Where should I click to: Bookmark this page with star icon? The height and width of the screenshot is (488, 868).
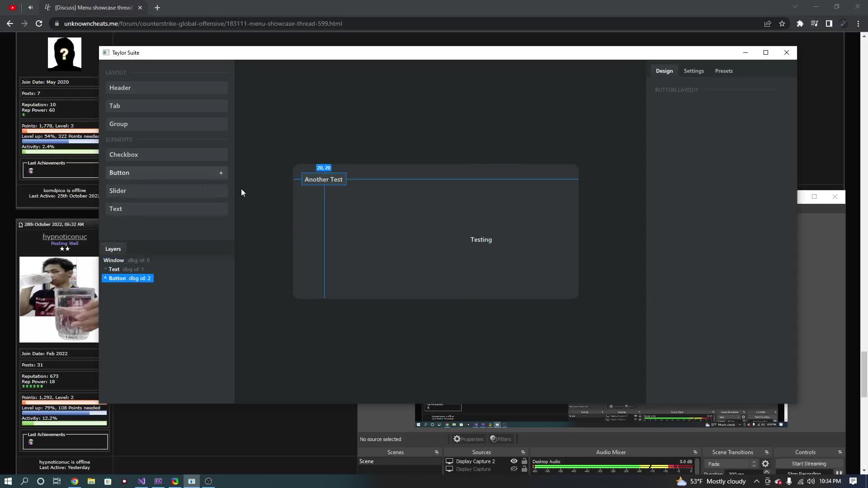[x=782, y=23]
